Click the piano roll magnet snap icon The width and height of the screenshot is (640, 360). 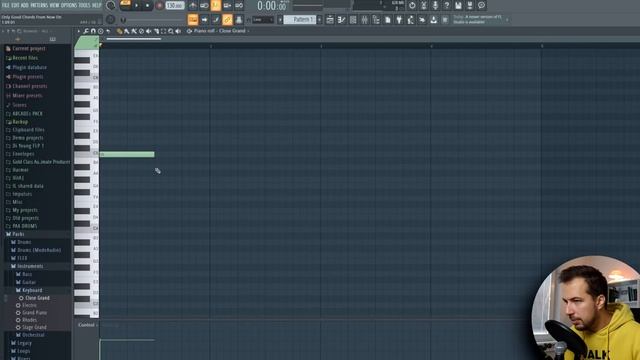(x=93, y=31)
